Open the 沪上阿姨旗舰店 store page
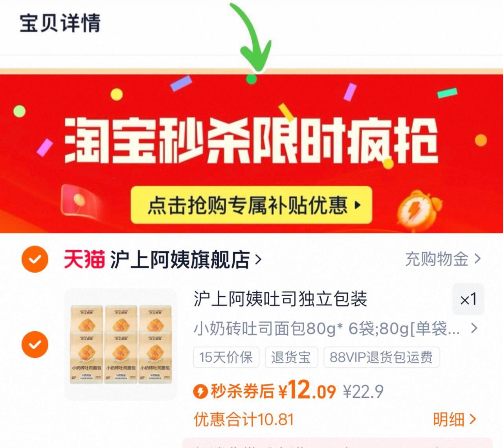The image size is (503, 448). coord(185,259)
